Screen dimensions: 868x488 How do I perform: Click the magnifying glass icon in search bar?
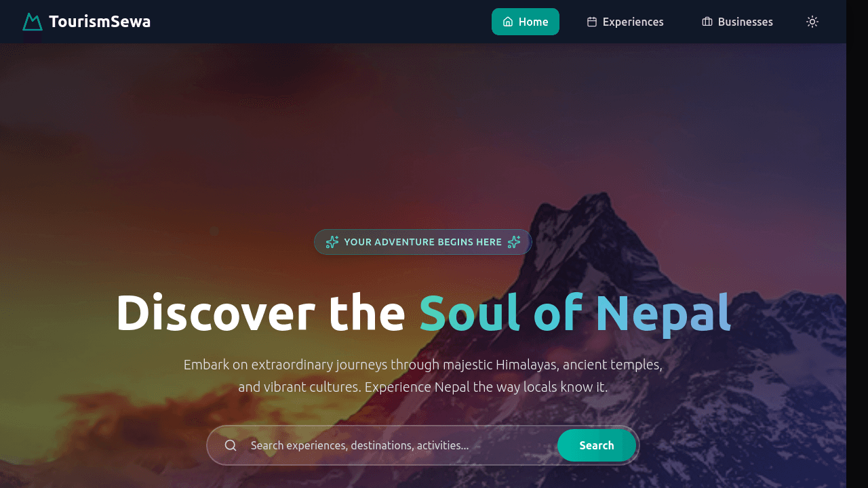(x=231, y=445)
